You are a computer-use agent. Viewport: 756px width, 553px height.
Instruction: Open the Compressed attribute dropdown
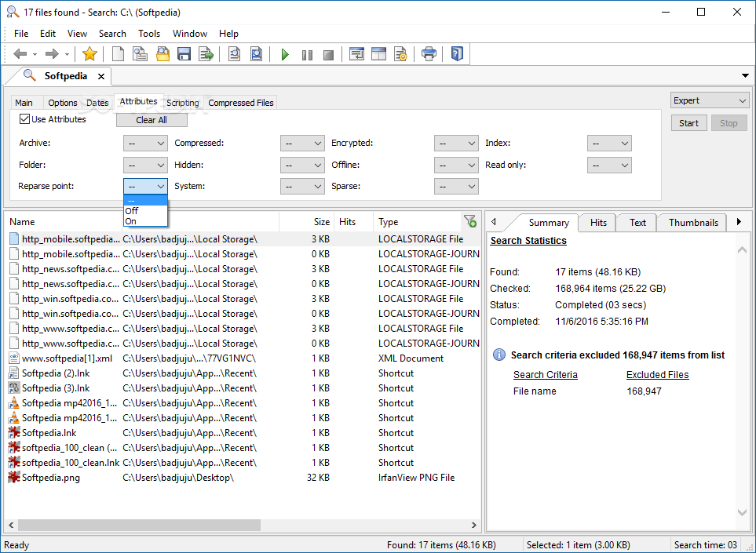coord(302,143)
